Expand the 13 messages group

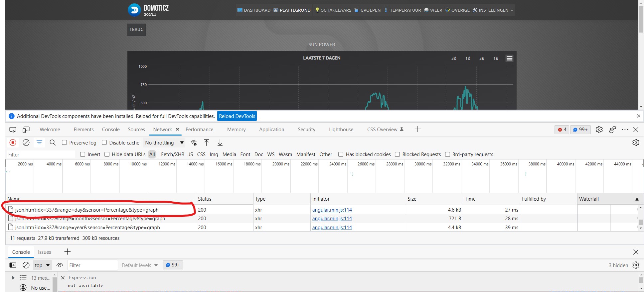[x=13, y=278]
